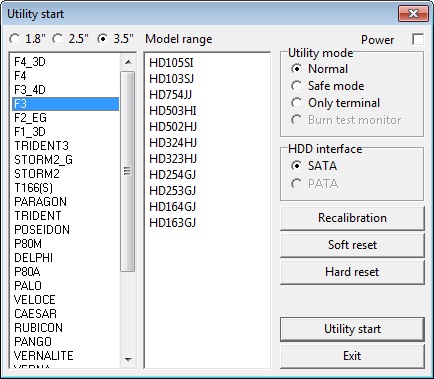Select STORM2 in the family list
Screen dimensions: 434x379
pos(66,174)
